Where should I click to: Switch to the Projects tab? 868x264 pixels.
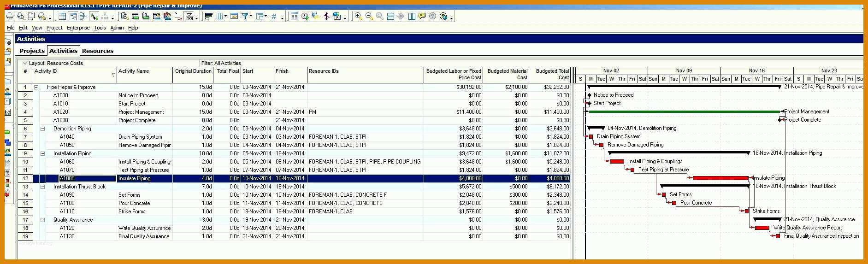click(x=32, y=51)
